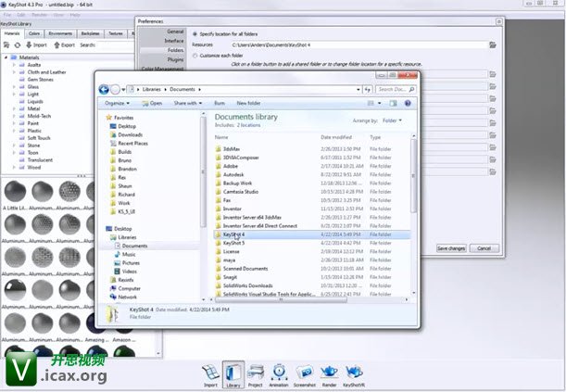Select the KeyShot 4 folder in list
This screenshot has height=392, width=566.
tap(233, 234)
